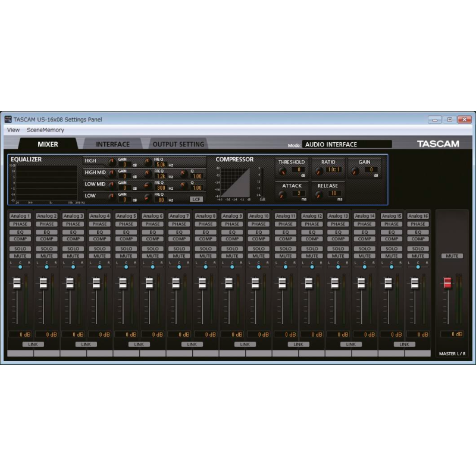This screenshot has height=476, width=476.
Task: Switch to the OUTPUT SETTING tab
Action: 178,144
